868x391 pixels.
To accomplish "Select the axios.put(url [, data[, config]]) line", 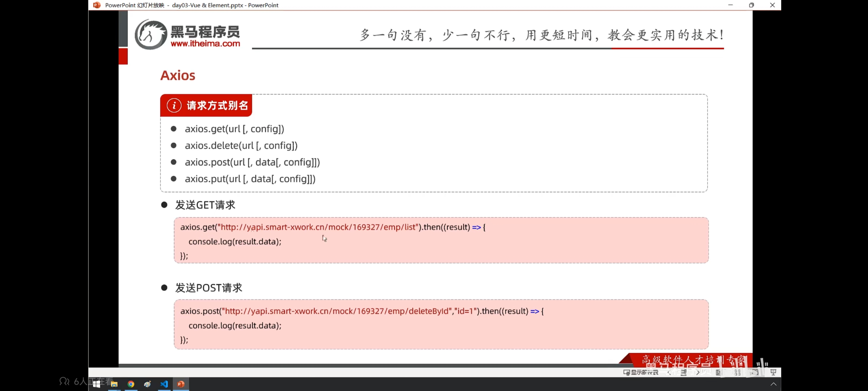I will point(250,179).
